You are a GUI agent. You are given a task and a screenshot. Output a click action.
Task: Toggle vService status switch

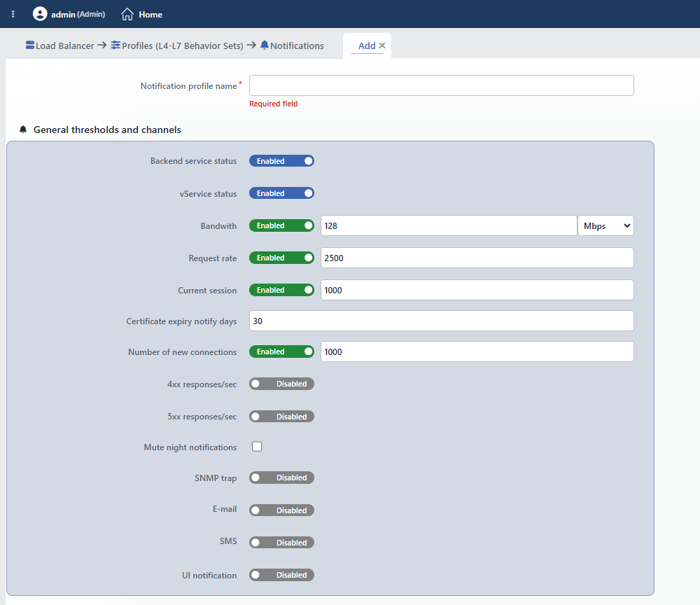click(281, 193)
